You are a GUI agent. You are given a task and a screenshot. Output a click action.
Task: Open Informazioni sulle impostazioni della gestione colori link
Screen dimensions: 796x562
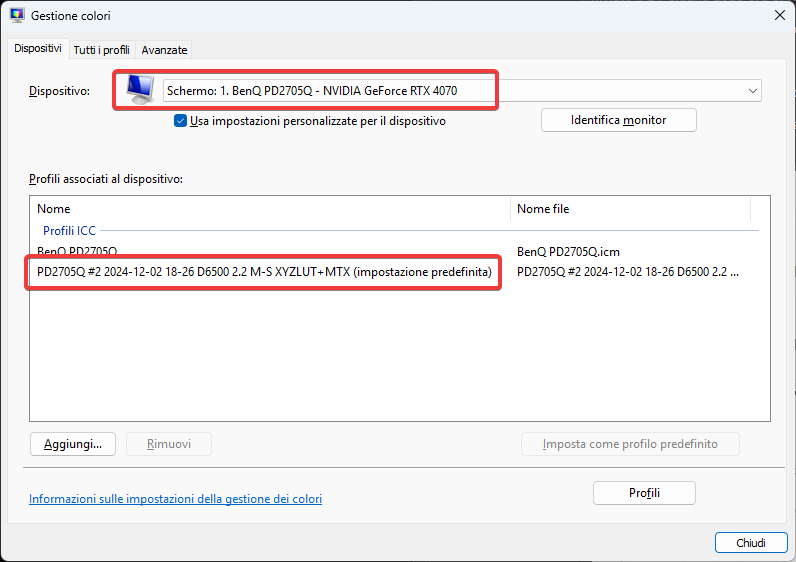pyautogui.click(x=175, y=499)
